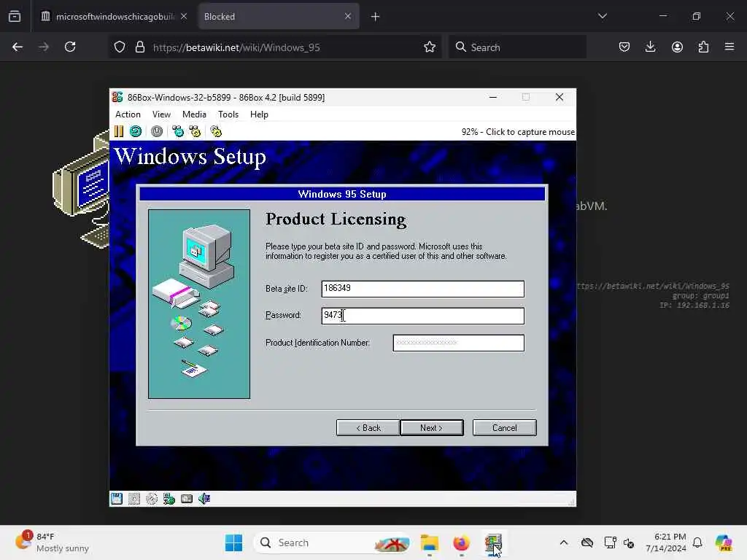Open the notifications bell
This screenshot has width=747, height=560.
point(697,542)
